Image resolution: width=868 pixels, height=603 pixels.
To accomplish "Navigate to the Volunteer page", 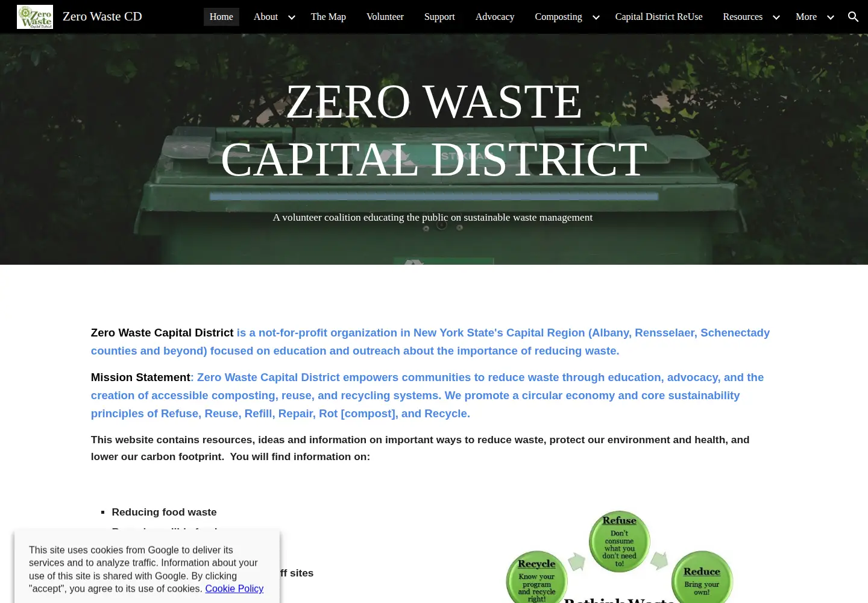I will coord(385,17).
